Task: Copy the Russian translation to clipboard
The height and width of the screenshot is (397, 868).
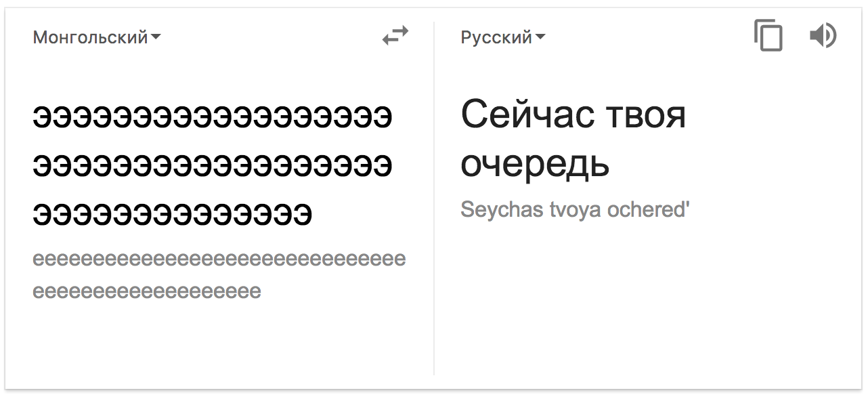Action: coord(768,35)
